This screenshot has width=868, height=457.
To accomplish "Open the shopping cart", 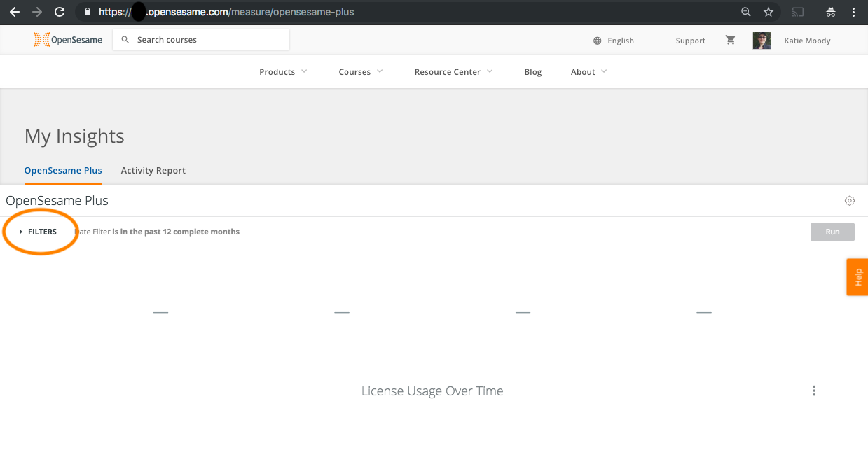I will coord(731,40).
